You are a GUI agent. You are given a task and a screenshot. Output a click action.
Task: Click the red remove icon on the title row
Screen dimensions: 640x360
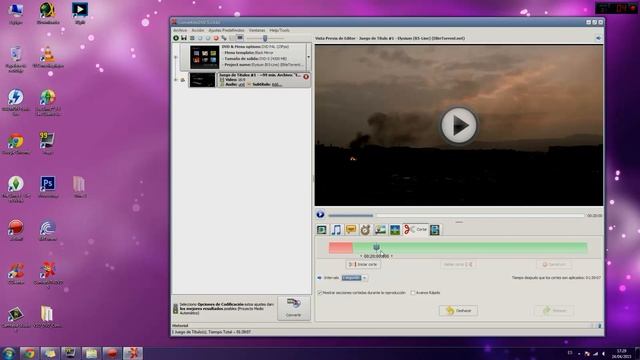coord(306,77)
